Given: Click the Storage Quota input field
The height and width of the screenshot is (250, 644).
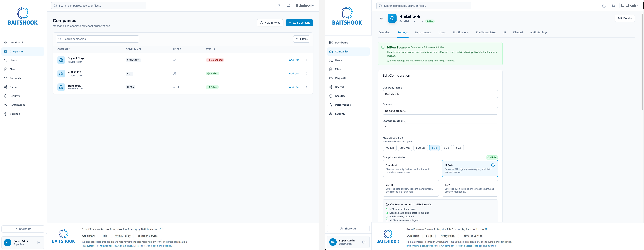Looking at the screenshot, I should [440, 127].
